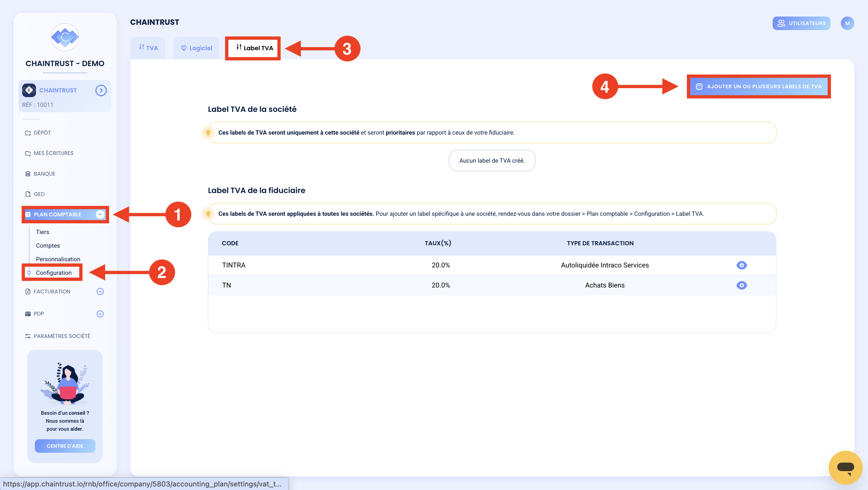Click the 'Label TVA de la fiduciaire' heading
Screen dimensions: 868x490
tap(257, 190)
